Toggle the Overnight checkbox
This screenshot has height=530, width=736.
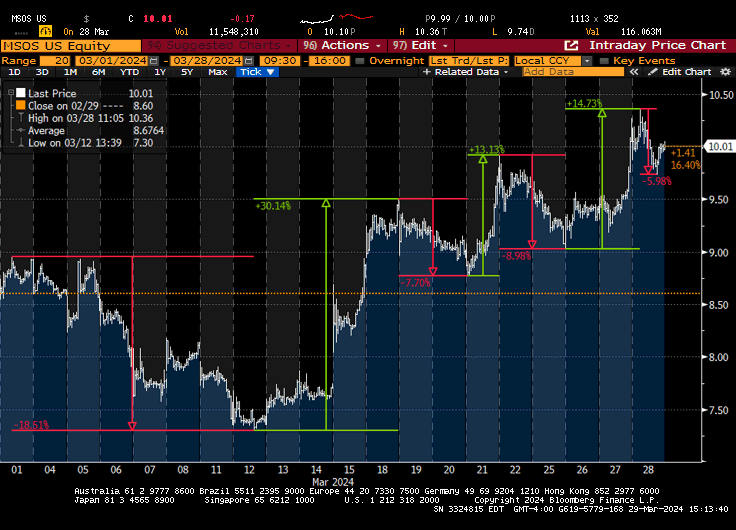[360, 61]
